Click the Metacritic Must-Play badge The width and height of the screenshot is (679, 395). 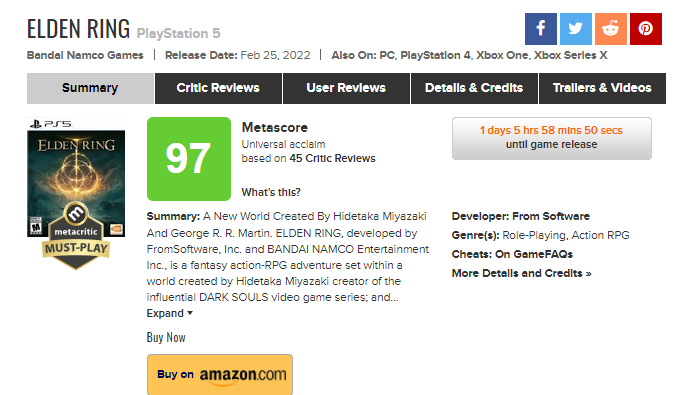pyautogui.click(x=76, y=236)
